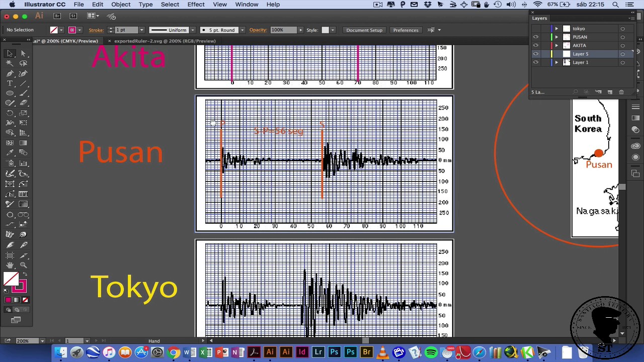The image size is (644, 362).
Task: Open the stroke weight dropdown
Action: [x=141, y=30]
